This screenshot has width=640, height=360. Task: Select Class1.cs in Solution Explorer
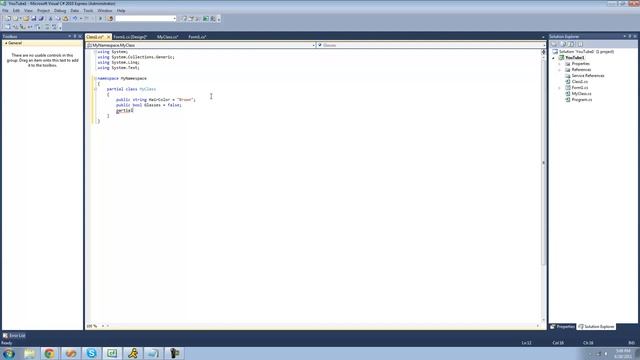coord(579,82)
